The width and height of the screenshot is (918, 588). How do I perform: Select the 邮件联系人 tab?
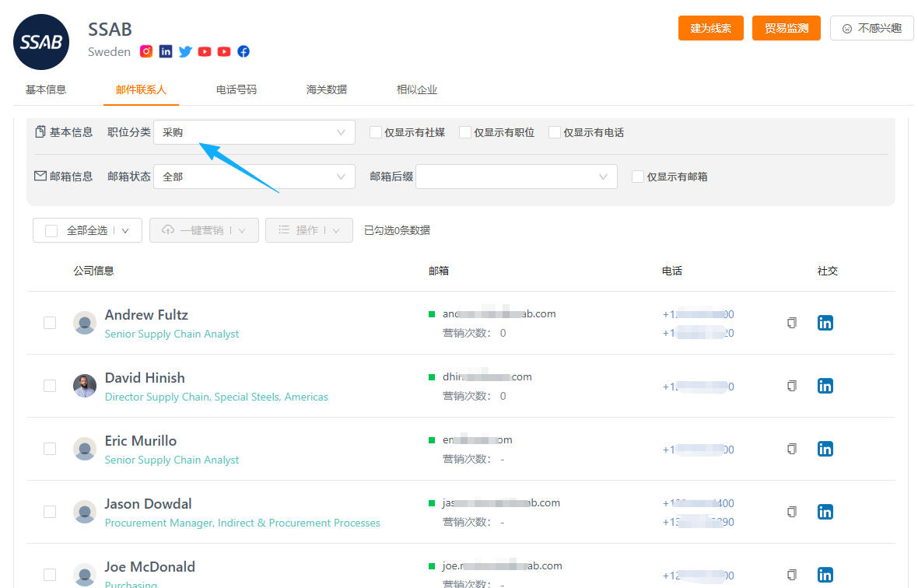coord(141,89)
